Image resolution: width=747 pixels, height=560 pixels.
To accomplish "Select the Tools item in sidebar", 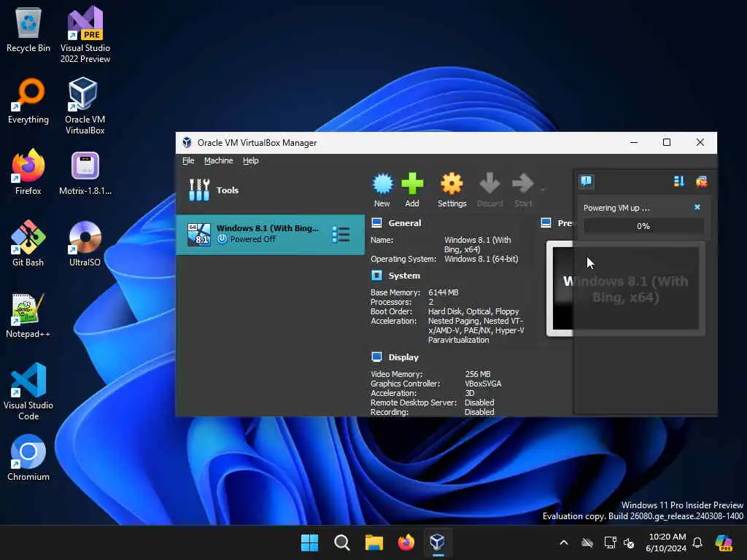I will (270, 190).
